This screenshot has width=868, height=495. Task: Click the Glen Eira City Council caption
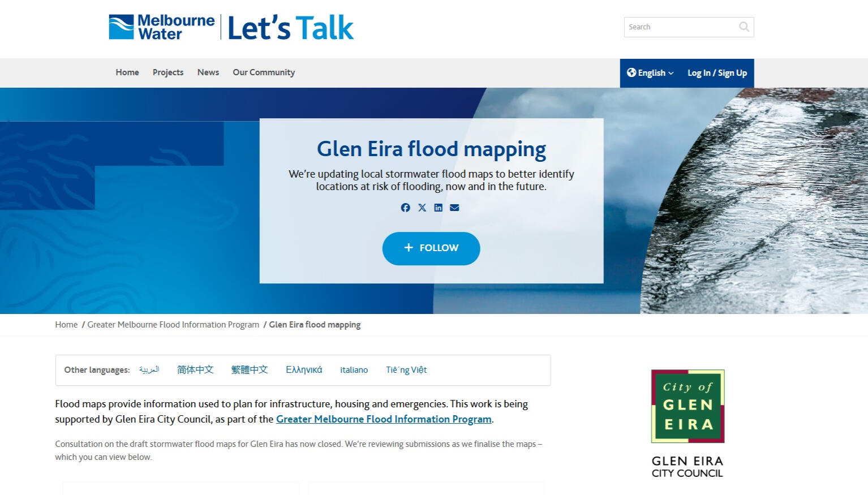(687, 467)
